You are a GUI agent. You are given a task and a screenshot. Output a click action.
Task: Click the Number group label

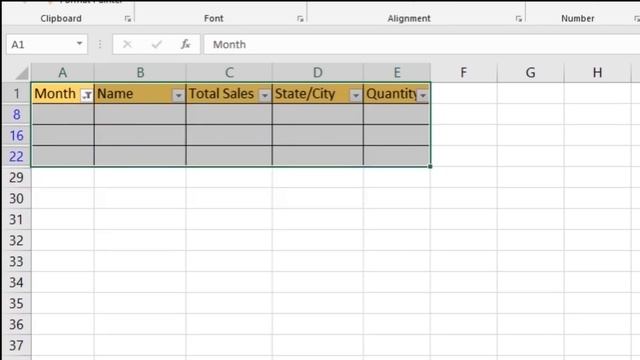(x=578, y=18)
